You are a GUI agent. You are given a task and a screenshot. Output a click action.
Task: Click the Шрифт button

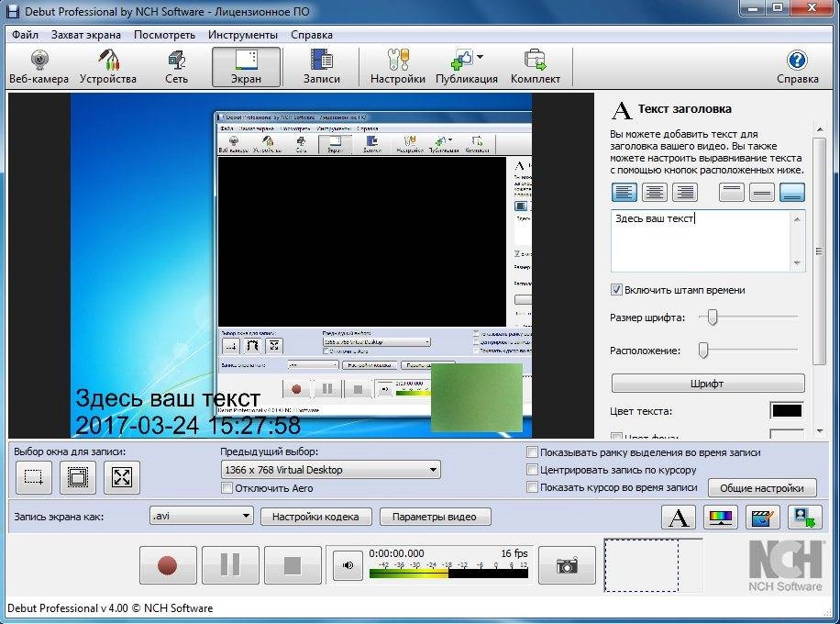708,384
